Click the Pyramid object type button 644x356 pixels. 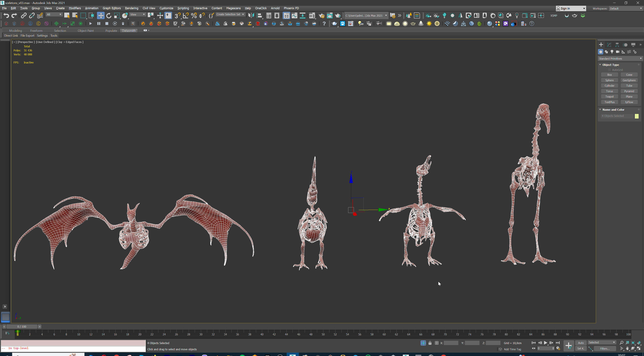click(x=629, y=91)
